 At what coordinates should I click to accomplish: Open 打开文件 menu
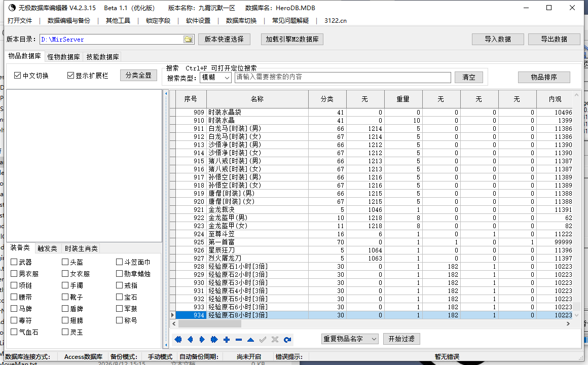(20, 21)
